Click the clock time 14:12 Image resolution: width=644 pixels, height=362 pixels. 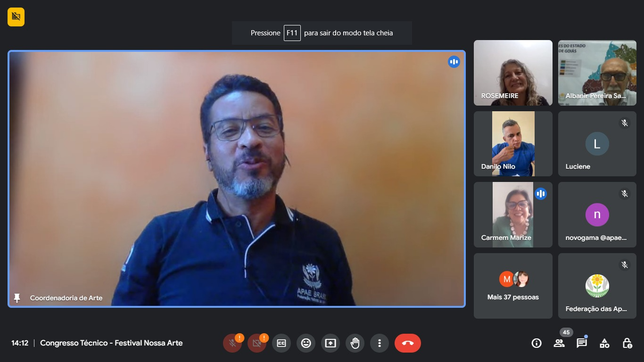[20, 343]
